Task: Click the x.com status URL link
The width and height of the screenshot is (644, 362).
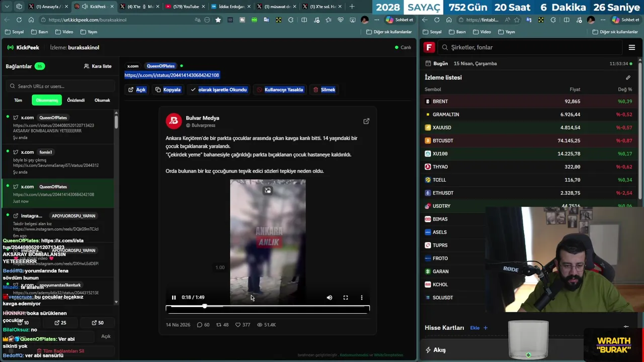Action: [172, 75]
